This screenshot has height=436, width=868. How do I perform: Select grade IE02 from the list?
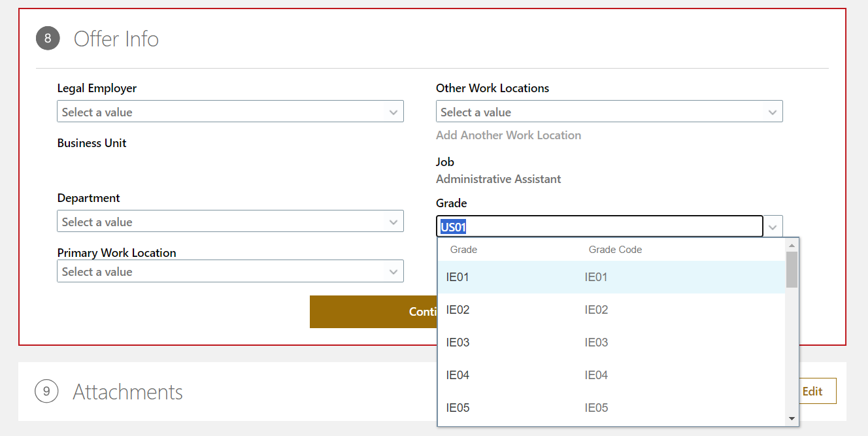pos(611,310)
